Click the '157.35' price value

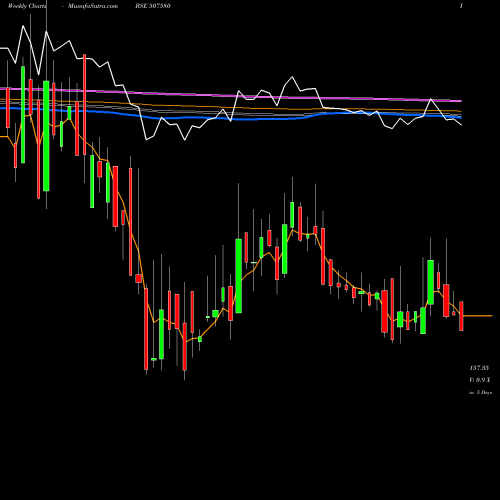click(x=479, y=368)
